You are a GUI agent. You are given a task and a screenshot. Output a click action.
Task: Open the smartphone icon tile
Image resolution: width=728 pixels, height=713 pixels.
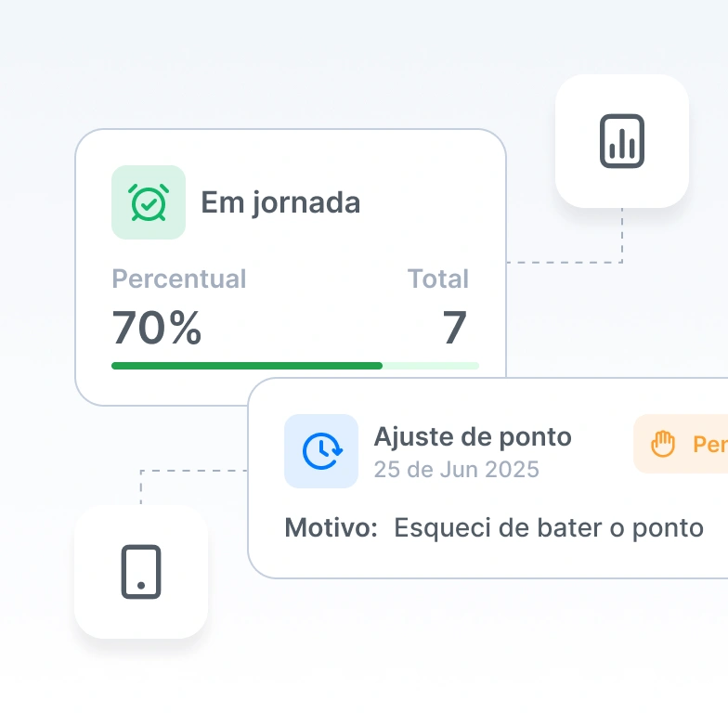point(141,571)
